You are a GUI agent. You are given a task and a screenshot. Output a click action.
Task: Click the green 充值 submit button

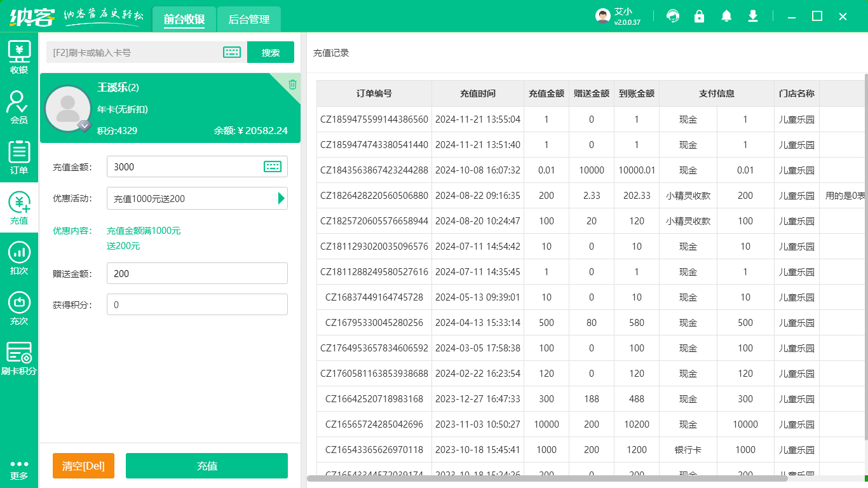[x=207, y=466]
